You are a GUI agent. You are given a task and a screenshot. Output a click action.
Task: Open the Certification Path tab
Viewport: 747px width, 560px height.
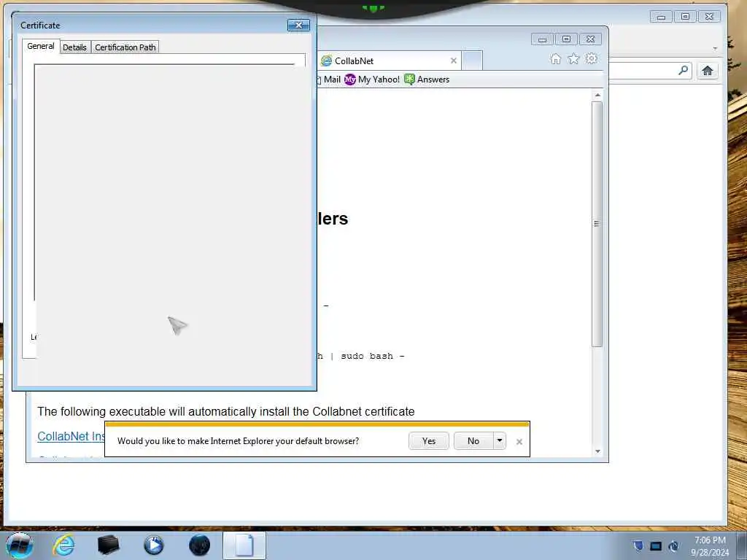point(125,47)
